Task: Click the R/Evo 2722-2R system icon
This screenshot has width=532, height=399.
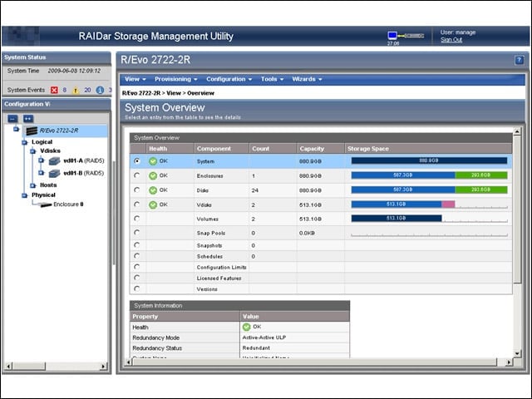Action: pos(32,131)
